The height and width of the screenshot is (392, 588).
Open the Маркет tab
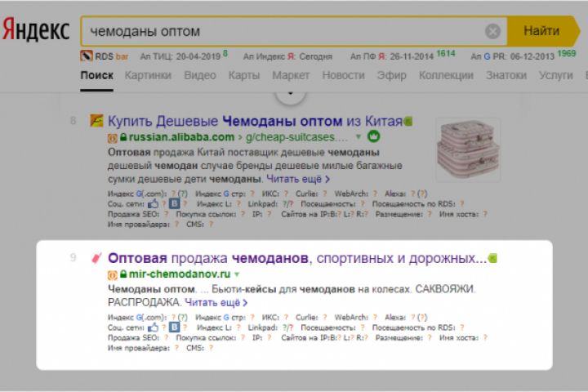pos(291,75)
